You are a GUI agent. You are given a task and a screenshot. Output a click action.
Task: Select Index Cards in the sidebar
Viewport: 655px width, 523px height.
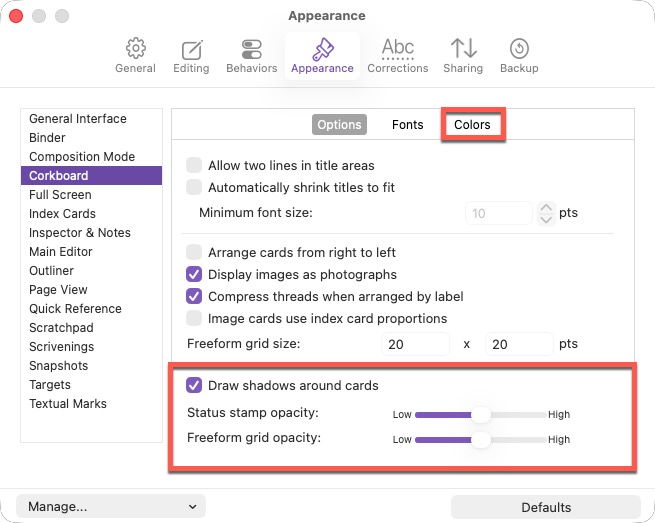coord(91,213)
